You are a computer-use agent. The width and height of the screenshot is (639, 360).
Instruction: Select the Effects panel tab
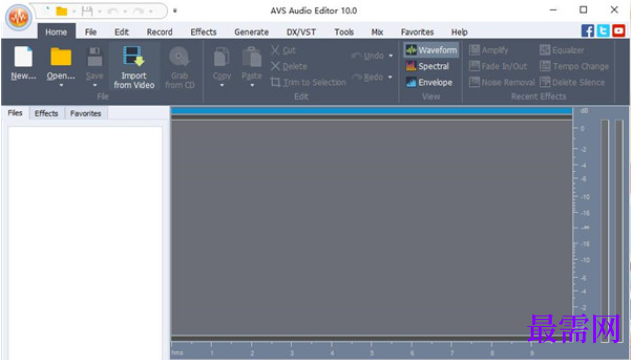[x=46, y=113]
